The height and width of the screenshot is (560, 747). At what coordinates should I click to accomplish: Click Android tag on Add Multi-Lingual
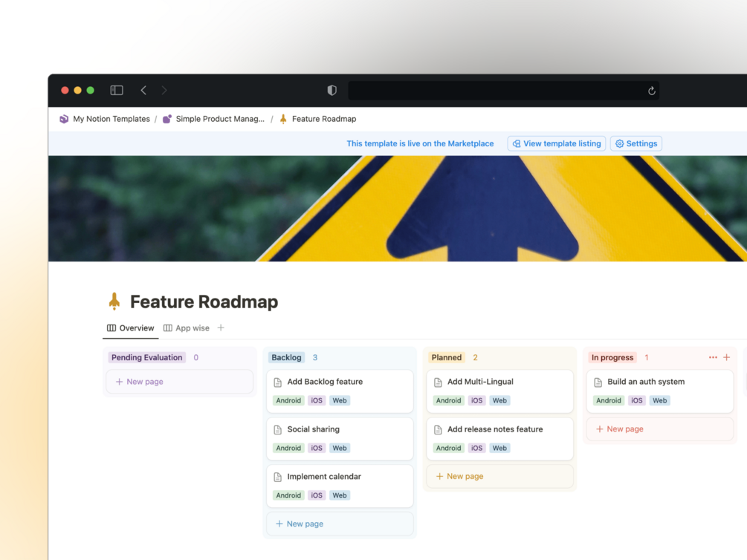coord(449,400)
